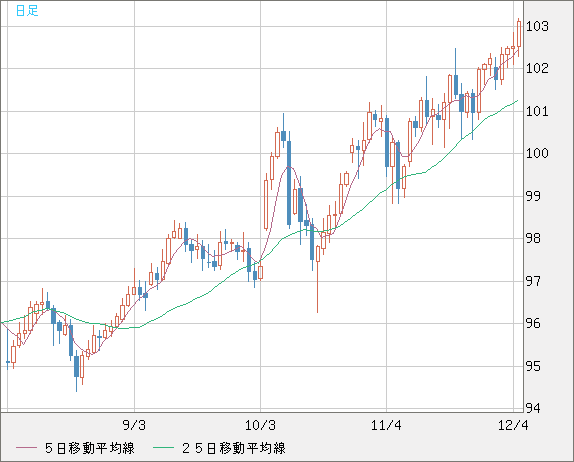Viewport: 574px width, 462px height.
Task: Click the 10/3 date axis label
Action: [x=260, y=425]
